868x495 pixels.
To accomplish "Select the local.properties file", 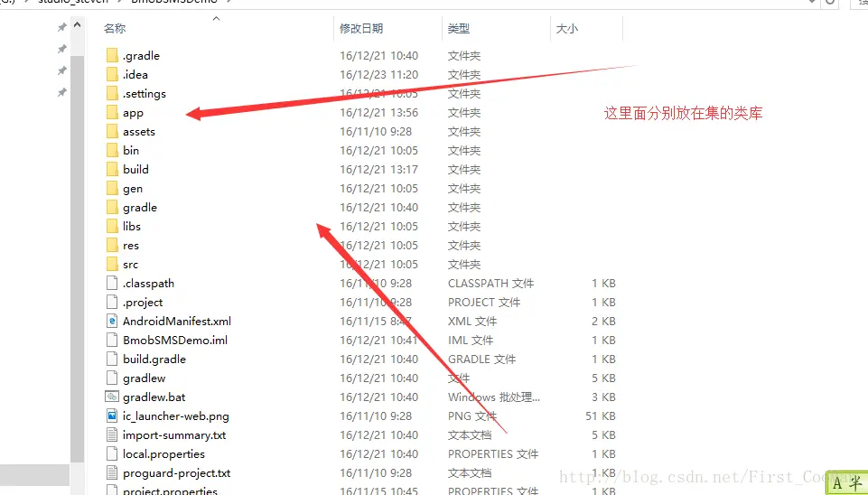I will [163, 454].
